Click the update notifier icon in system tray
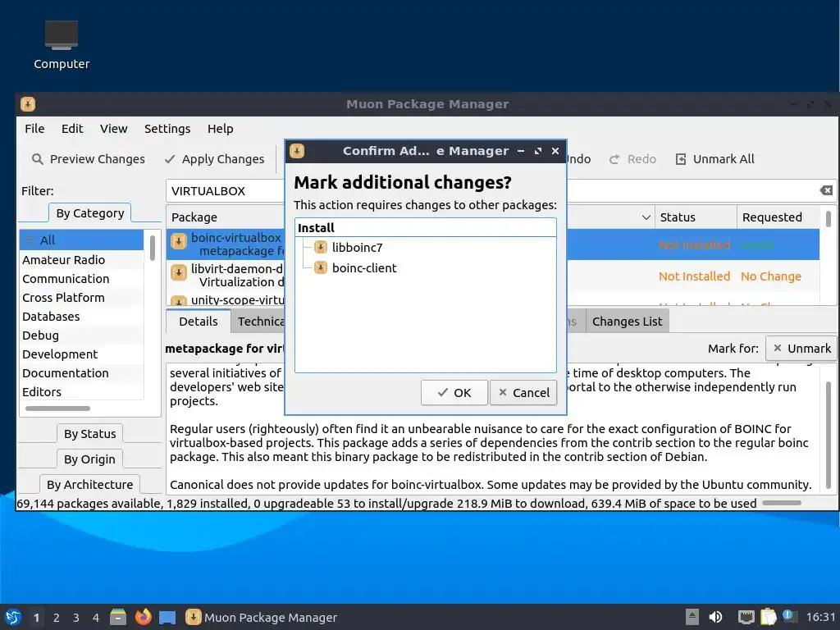Image resolution: width=840 pixels, height=630 pixels. coord(787,616)
